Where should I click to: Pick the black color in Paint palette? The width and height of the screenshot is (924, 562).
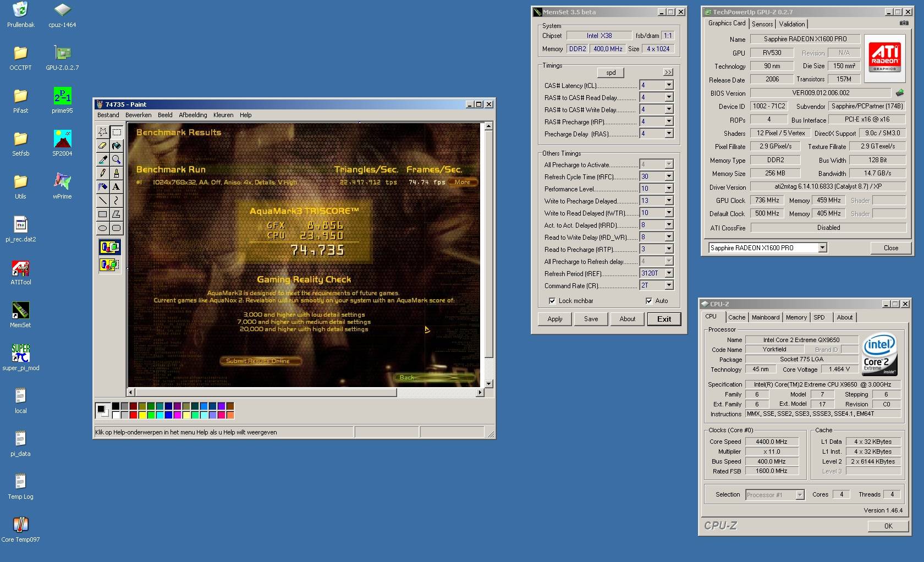pyautogui.click(x=116, y=406)
